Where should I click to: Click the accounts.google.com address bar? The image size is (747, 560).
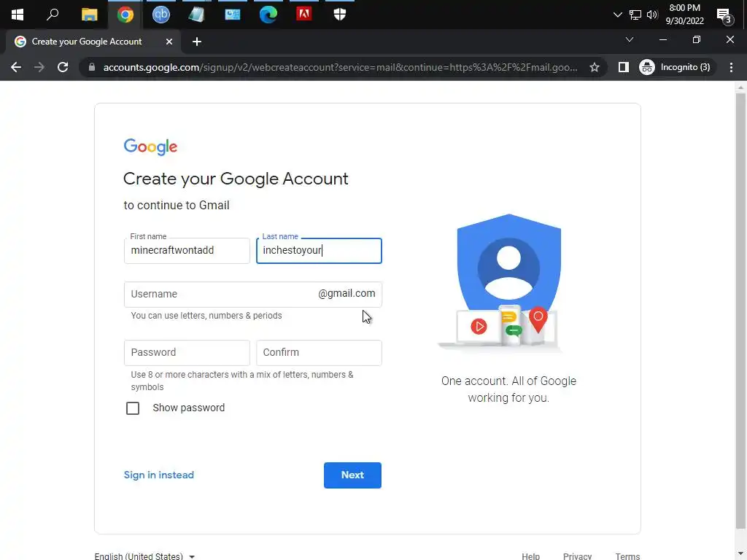340,67
